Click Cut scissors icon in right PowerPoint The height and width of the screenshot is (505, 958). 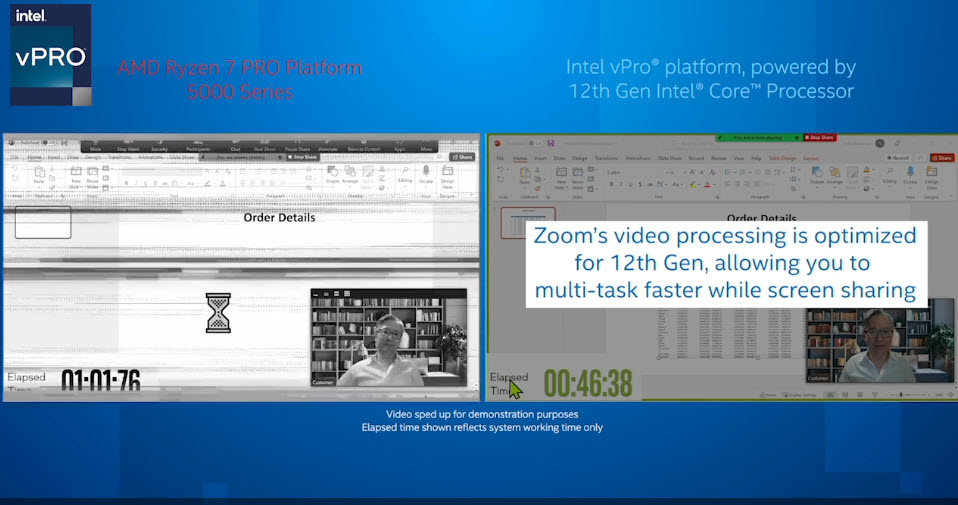pos(538,170)
